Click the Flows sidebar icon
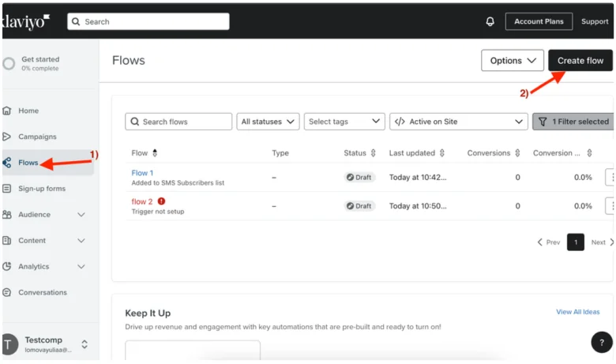 pyautogui.click(x=6, y=163)
